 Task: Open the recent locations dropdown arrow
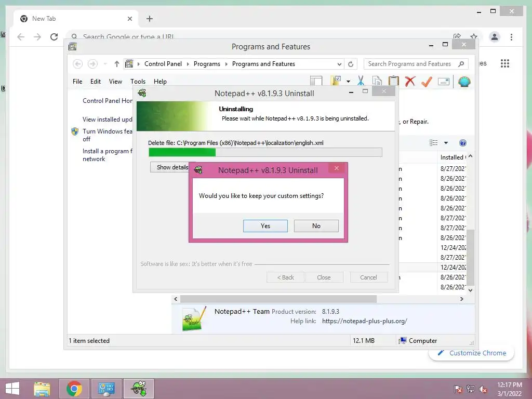click(105, 64)
